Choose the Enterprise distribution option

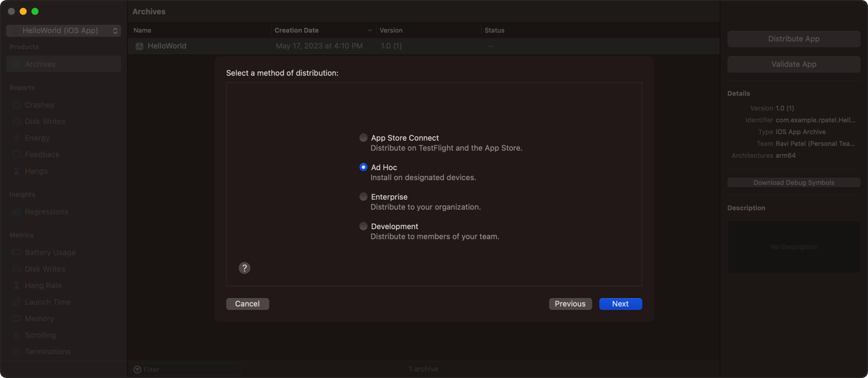click(363, 197)
